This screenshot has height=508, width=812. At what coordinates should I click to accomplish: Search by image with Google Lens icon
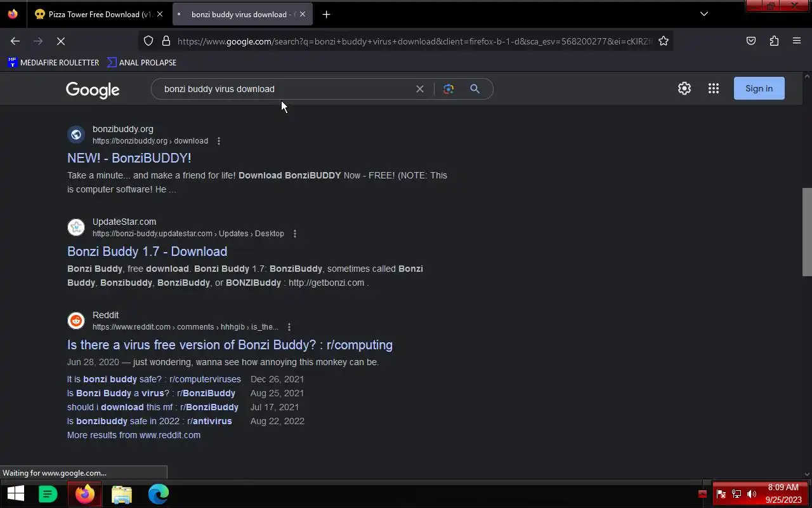click(449, 89)
